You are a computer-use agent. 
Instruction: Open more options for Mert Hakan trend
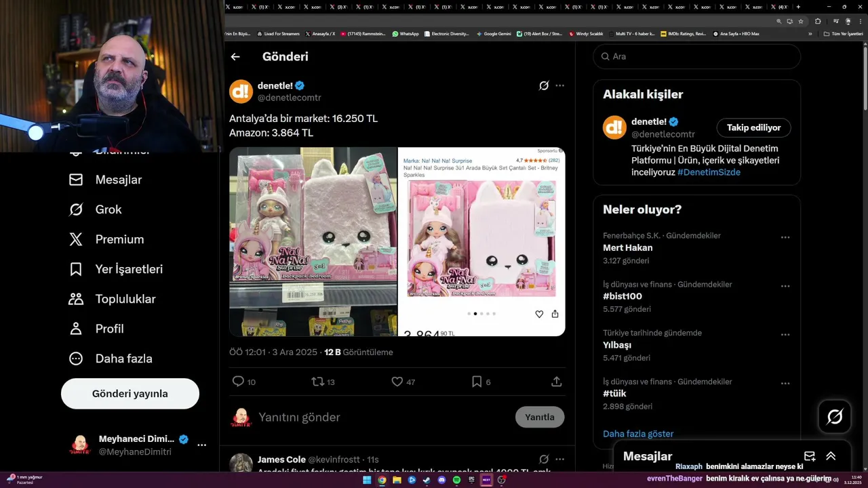click(x=785, y=237)
